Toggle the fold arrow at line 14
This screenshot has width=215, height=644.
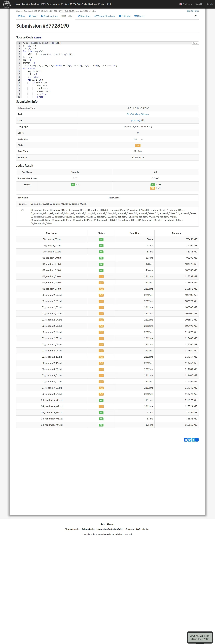pyautogui.click(x=21, y=80)
